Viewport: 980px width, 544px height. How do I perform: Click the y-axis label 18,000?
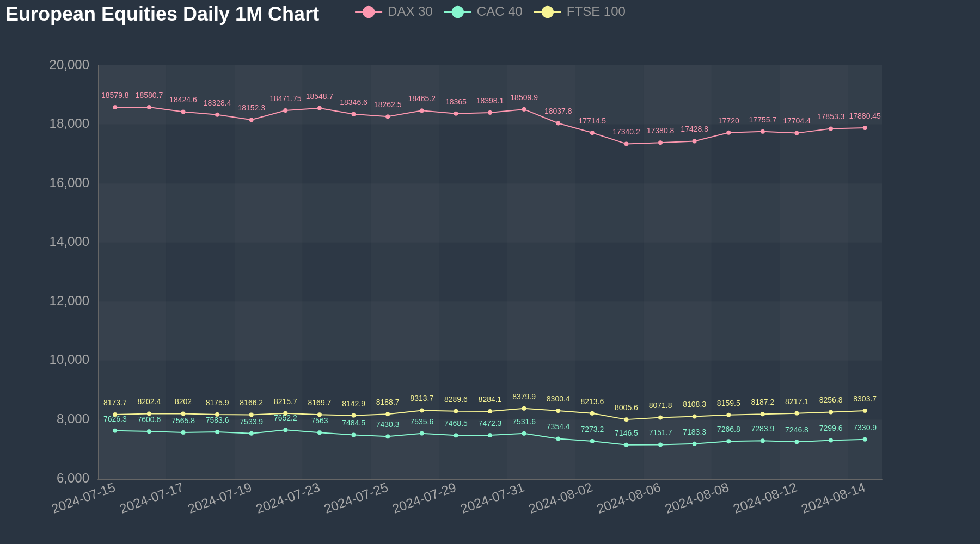[x=69, y=124]
